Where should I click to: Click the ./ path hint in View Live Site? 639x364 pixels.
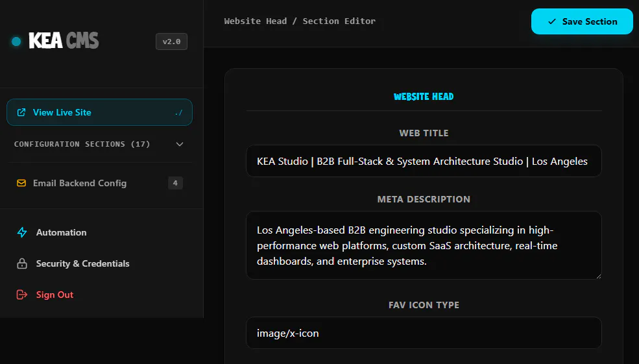[178, 112]
